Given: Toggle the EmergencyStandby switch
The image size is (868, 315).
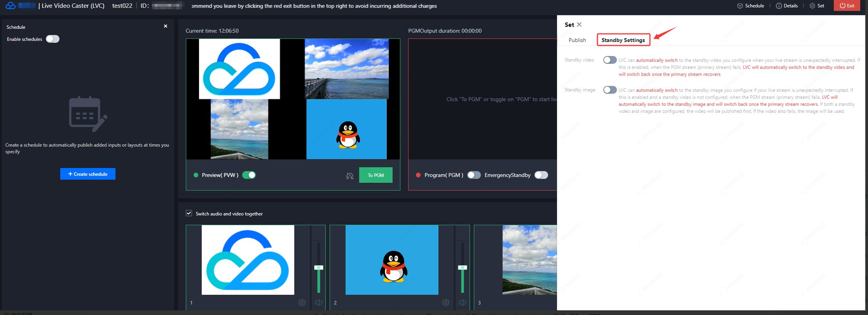Looking at the screenshot, I should coord(541,175).
